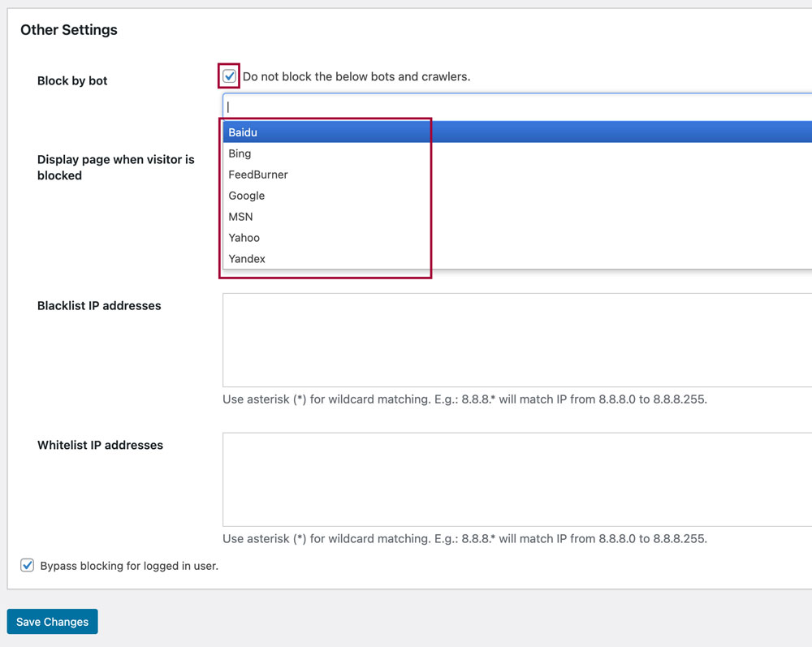Click the 'Other Settings' section heading
Screen dimensions: 812x647
click(69, 30)
